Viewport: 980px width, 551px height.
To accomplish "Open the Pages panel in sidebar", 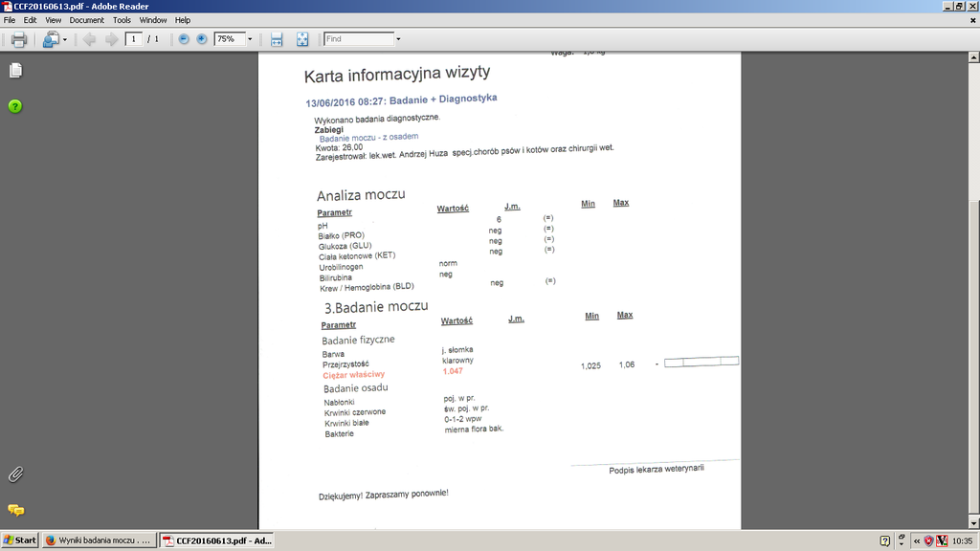I will 15,71.
